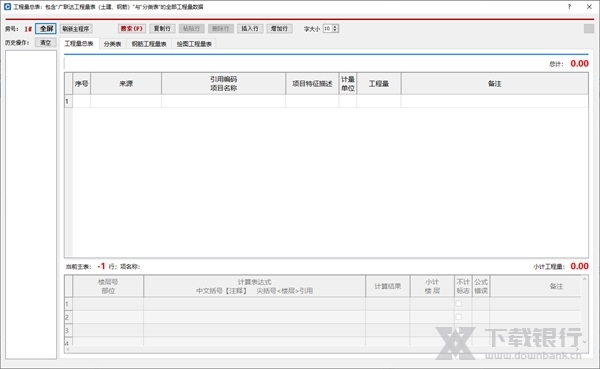The width and height of the screenshot is (600, 369).
Task: Click the lower table's scroll left arrow
Action: 68,349
